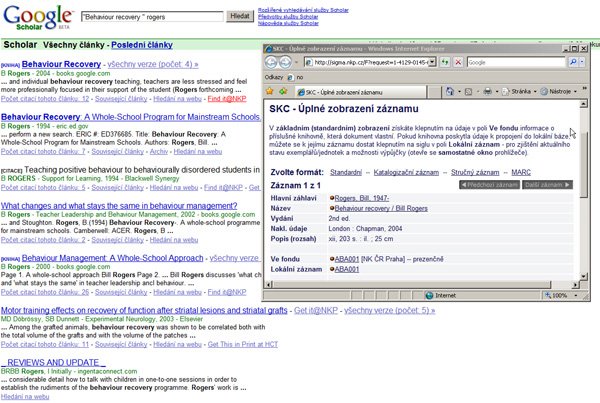600x403 pixels.
Task: Open the Home icon dropdown arrow
Action: 459,92
